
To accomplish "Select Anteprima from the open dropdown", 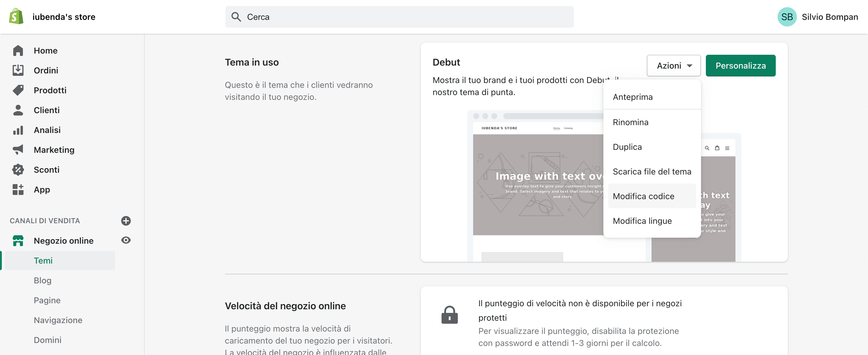I will [633, 97].
